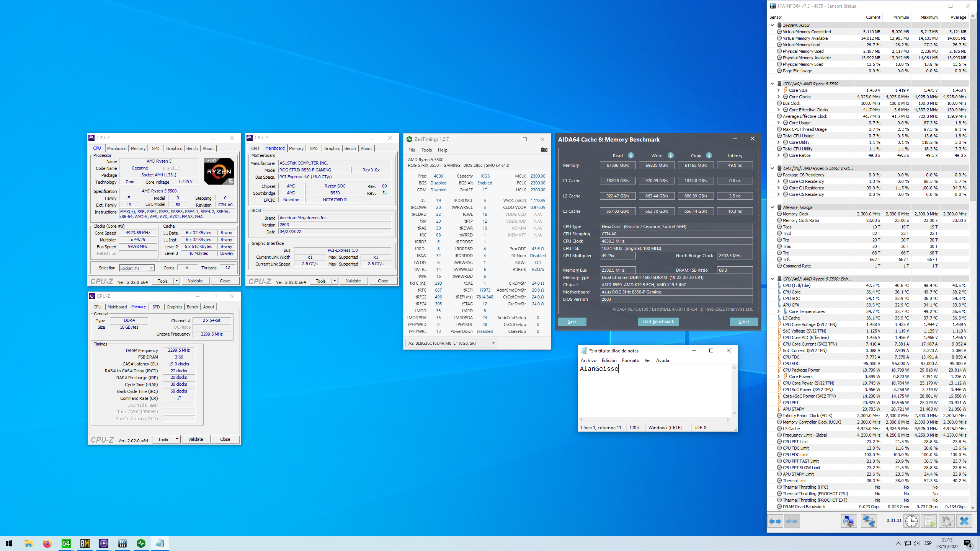Click Close button in AIDA64 benchmark
Image resolution: width=980 pixels, height=551 pixels.
744,321
